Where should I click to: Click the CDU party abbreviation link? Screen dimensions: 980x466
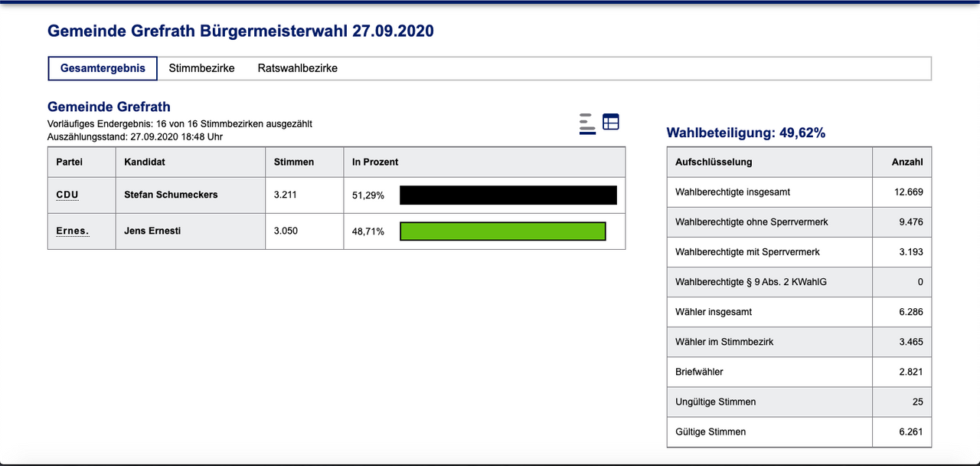pos(67,195)
